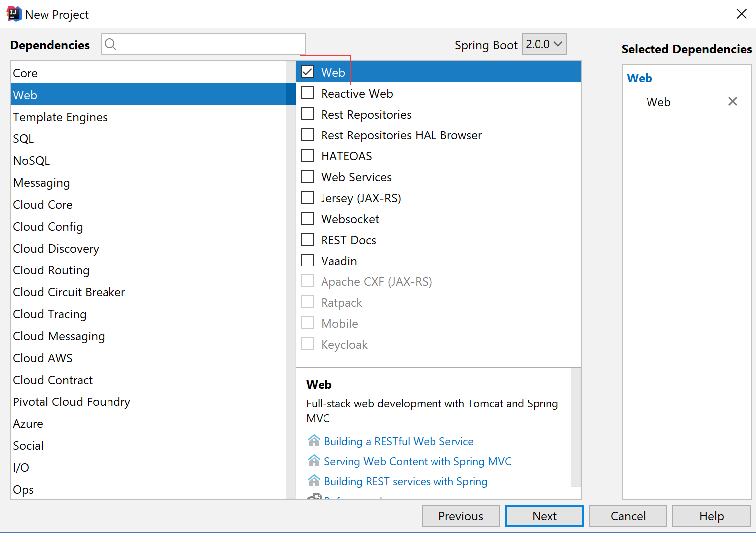The width and height of the screenshot is (756, 533).
Task: Open the Cloud Routing category
Action: (x=148, y=270)
